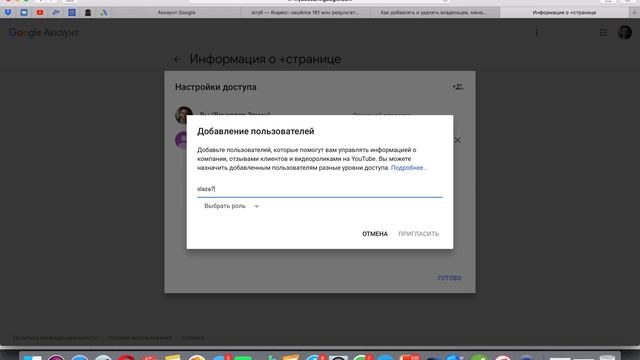
Task: Click the add users icon in Настройки доступа
Action: 458,87
